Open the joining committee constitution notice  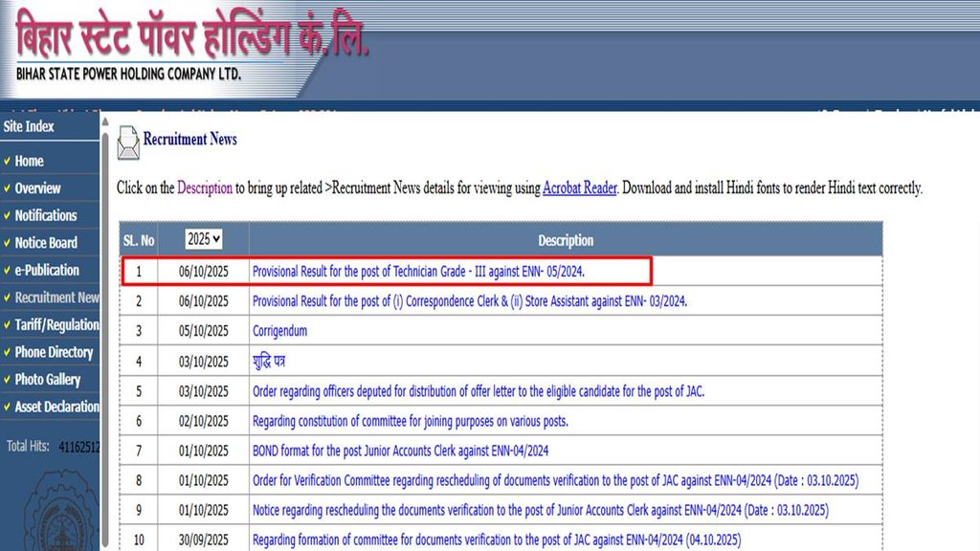click(x=410, y=421)
